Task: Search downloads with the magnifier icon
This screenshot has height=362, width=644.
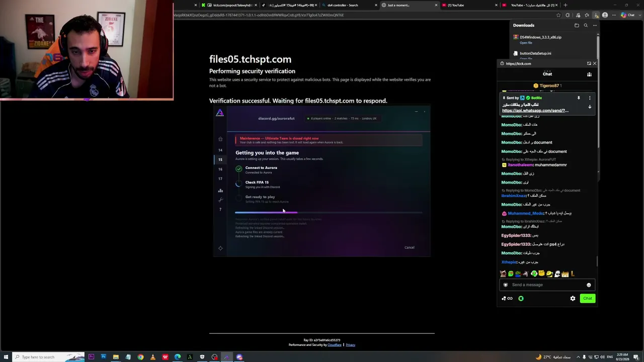Action: point(586,25)
